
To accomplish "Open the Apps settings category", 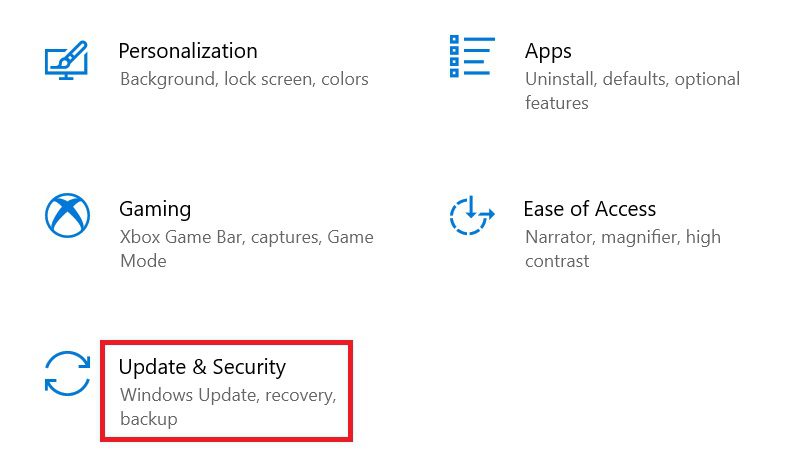I will tap(548, 52).
